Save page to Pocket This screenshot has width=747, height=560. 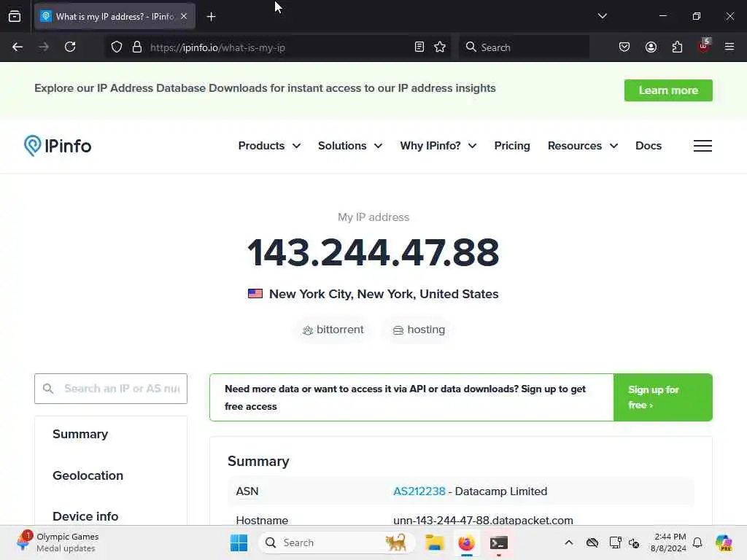[x=624, y=47]
